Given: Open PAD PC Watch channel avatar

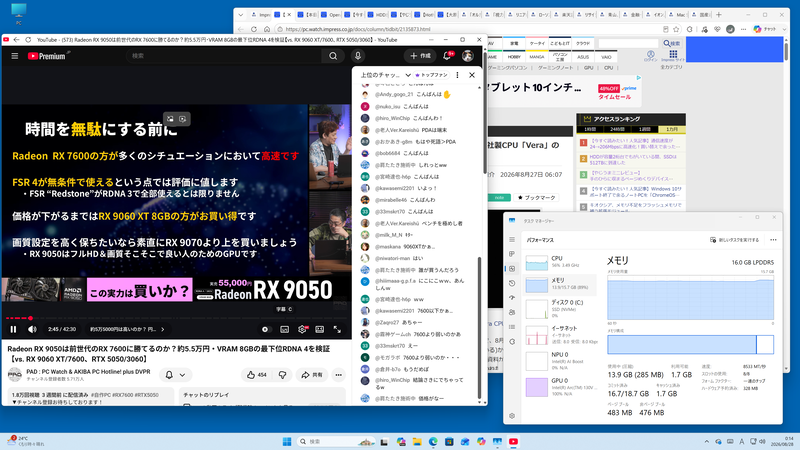Looking at the screenshot, I should [x=15, y=375].
